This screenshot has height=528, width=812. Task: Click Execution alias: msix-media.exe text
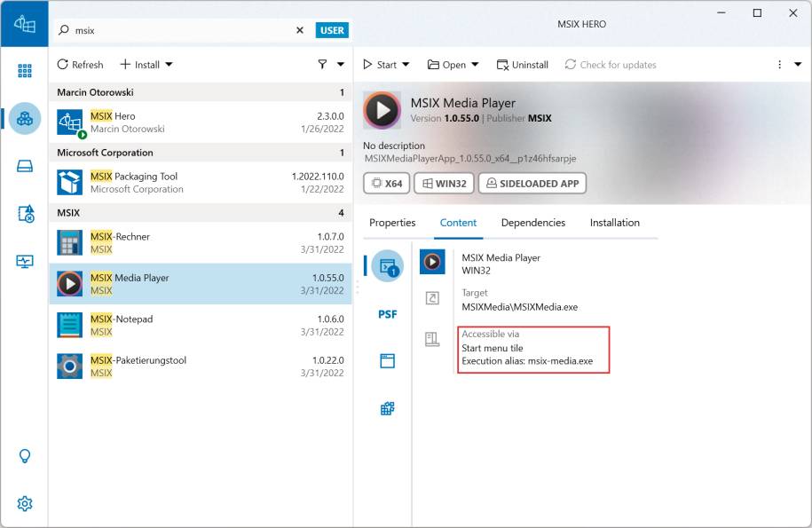527,361
